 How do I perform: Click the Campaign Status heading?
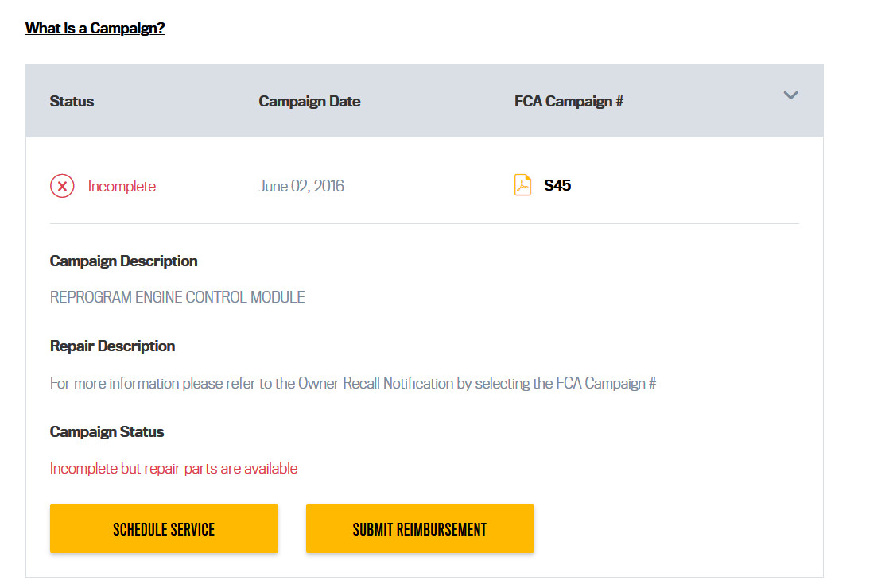[107, 432]
